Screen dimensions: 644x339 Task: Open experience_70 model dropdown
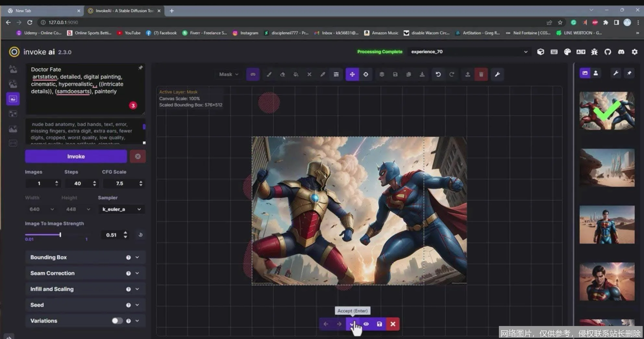469,52
